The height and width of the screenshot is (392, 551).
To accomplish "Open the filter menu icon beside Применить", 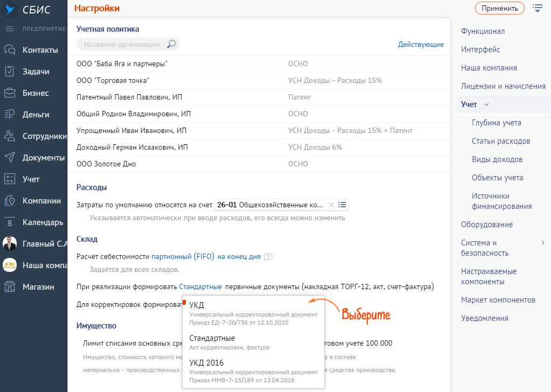I will [537, 8].
